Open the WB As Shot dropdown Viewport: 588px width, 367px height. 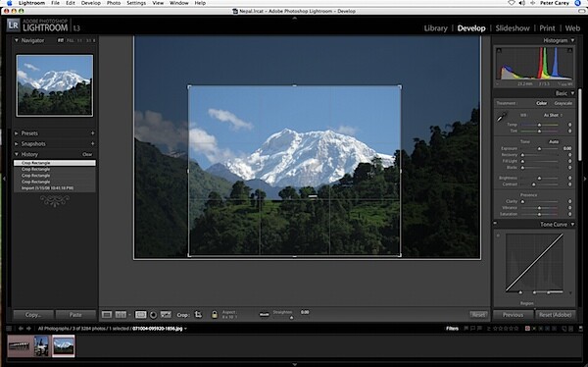tap(553, 115)
